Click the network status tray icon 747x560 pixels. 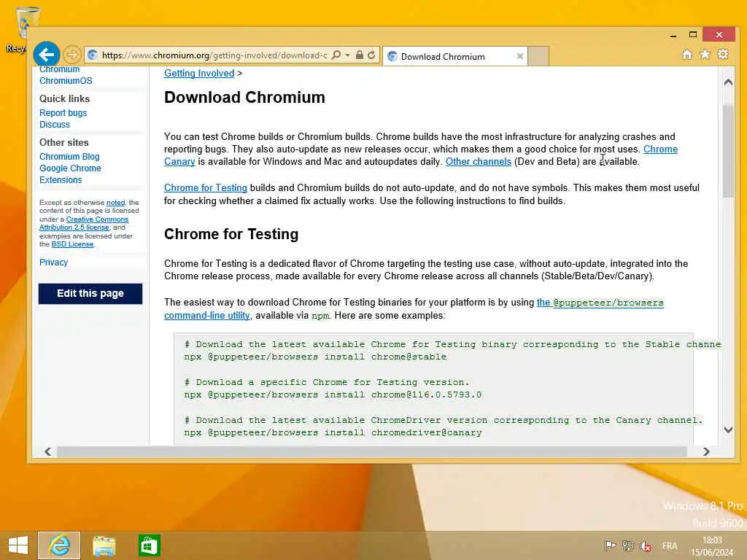click(628, 546)
